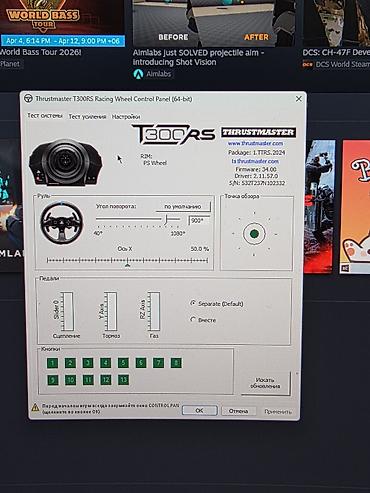Click the PS Wheel rim text
This screenshot has width=370, height=493.
pyautogui.click(x=155, y=163)
